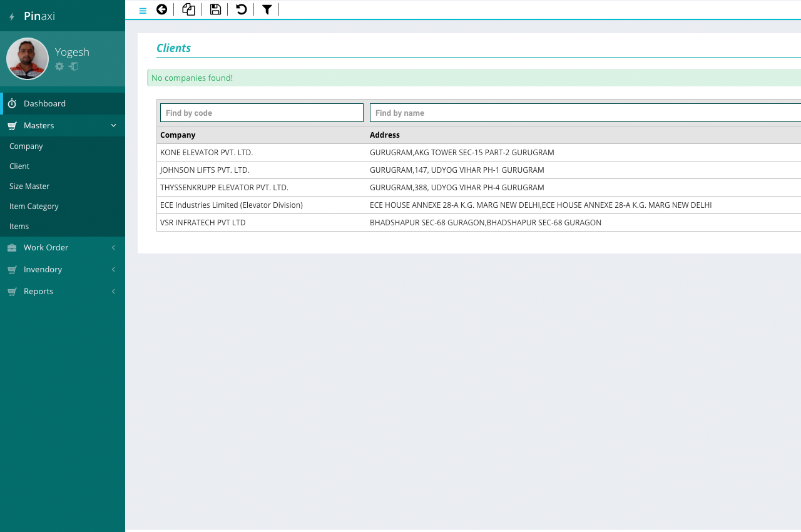
Task: Click the Clients page heading
Action: click(173, 48)
